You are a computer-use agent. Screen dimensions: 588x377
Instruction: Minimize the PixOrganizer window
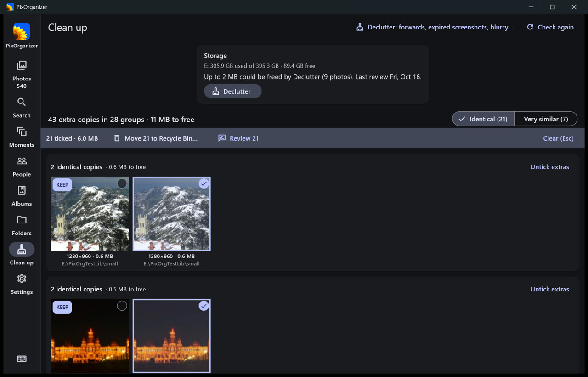[x=531, y=7]
